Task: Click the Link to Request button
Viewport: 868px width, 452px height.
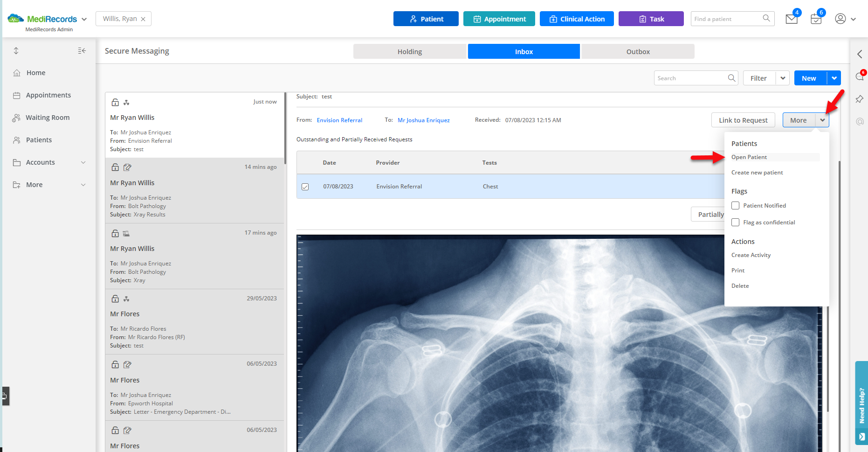Action: tap(743, 120)
